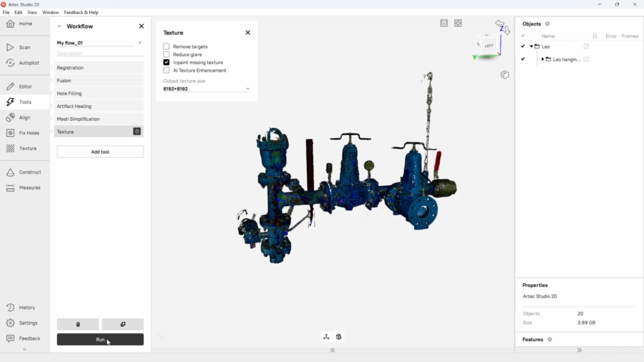Toggle visibility of the Leo group

click(x=523, y=46)
